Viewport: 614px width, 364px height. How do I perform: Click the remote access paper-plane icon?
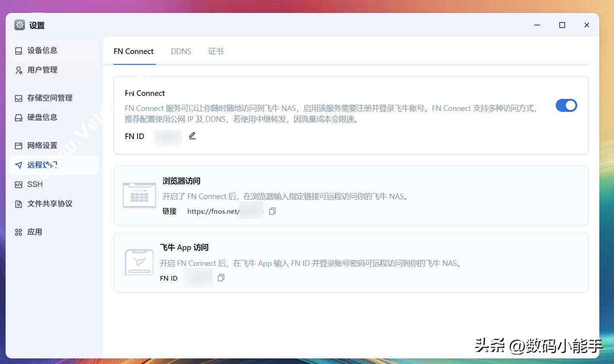[x=19, y=165]
